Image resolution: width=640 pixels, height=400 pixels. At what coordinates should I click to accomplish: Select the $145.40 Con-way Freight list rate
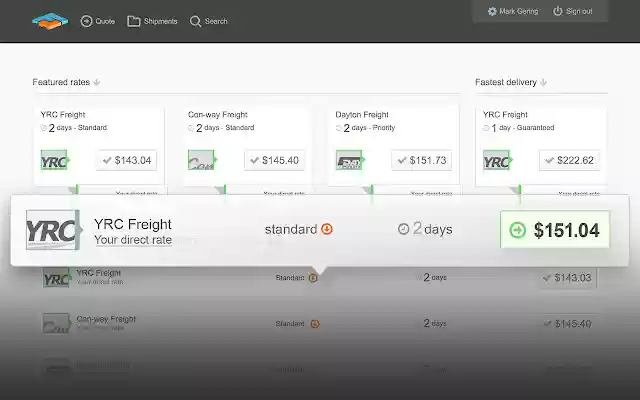[x=568, y=324]
